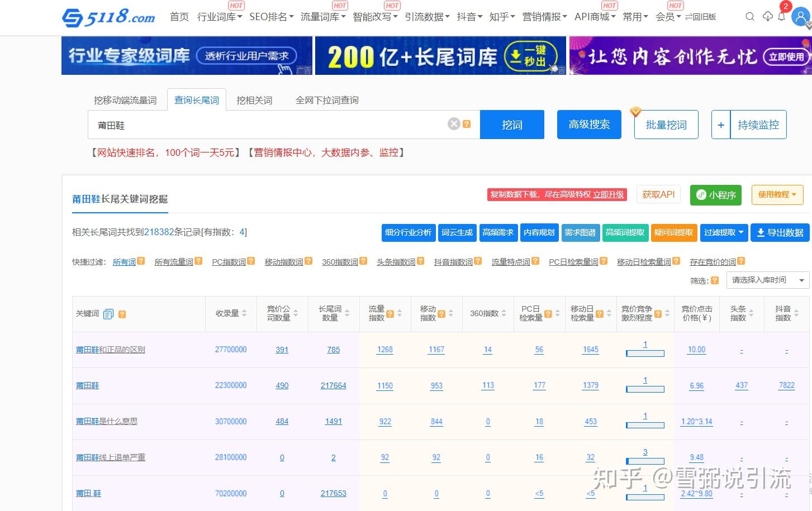The width and height of the screenshot is (812, 511).
Task: Open the notification bell icon
Action: tap(782, 17)
